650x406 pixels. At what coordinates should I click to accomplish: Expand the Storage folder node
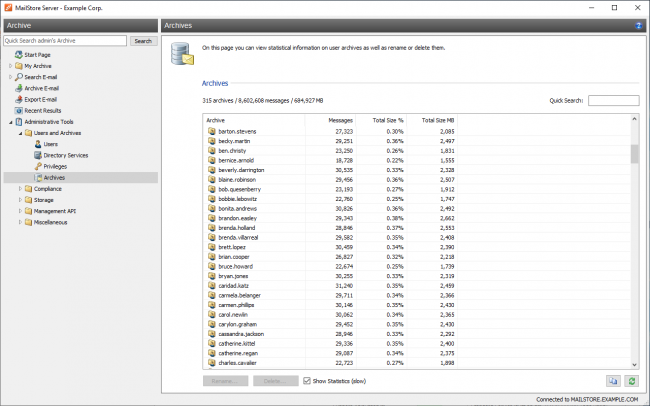pyautogui.click(x=20, y=199)
